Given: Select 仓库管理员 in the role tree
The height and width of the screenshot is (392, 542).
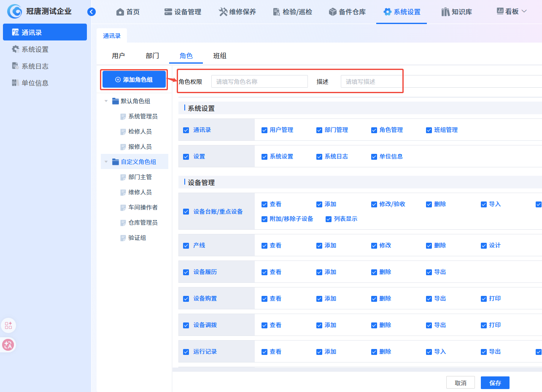Looking at the screenshot, I should 143,223.
